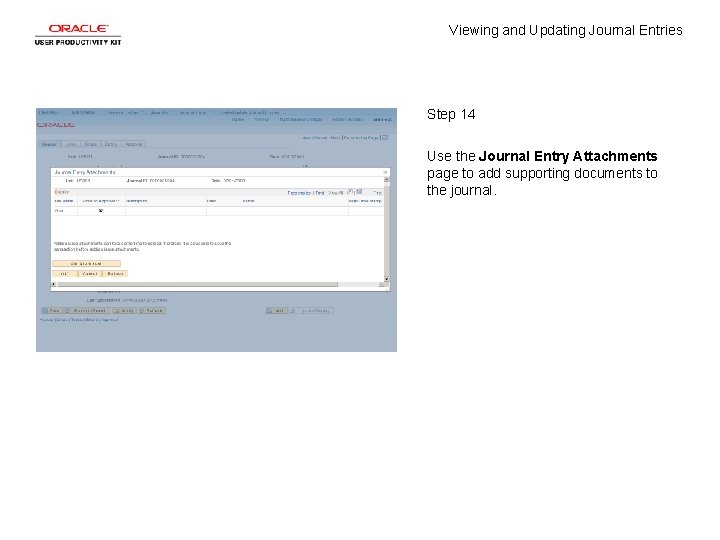The width and height of the screenshot is (720, 540).
Task: Click icon beside Personalize Page
Action: coord(385,137)
